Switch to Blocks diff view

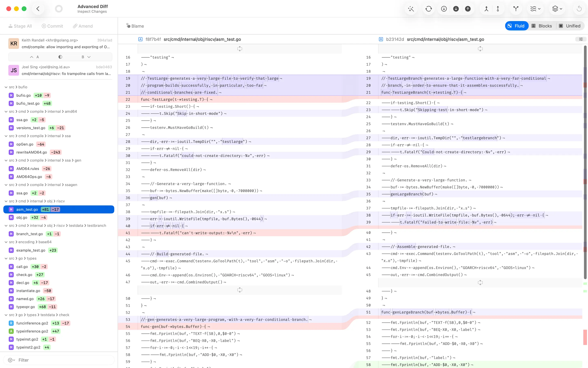542,26
